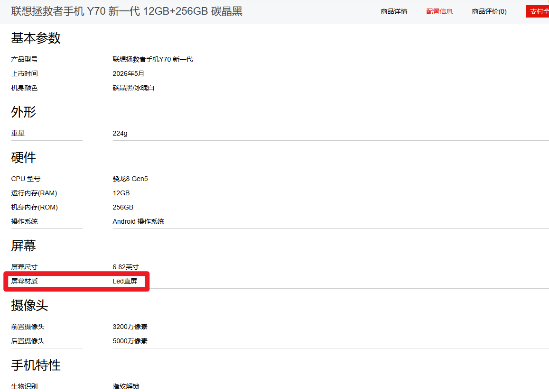549x392 pixels.
Task: Select the 12GB RAM value
Action: [121, 193]
